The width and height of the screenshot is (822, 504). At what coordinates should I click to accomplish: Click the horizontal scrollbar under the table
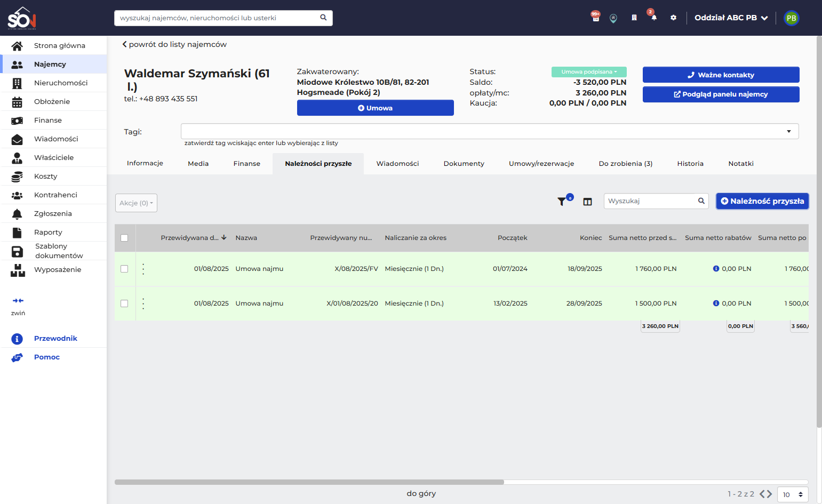309,482
